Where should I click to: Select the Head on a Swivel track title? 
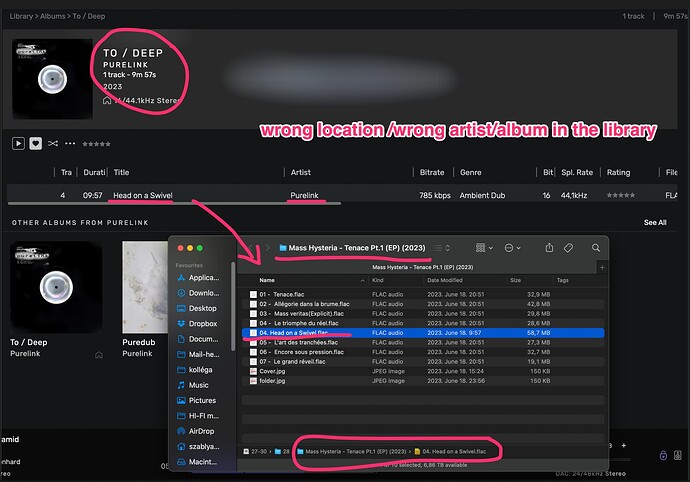click(143, 195)
